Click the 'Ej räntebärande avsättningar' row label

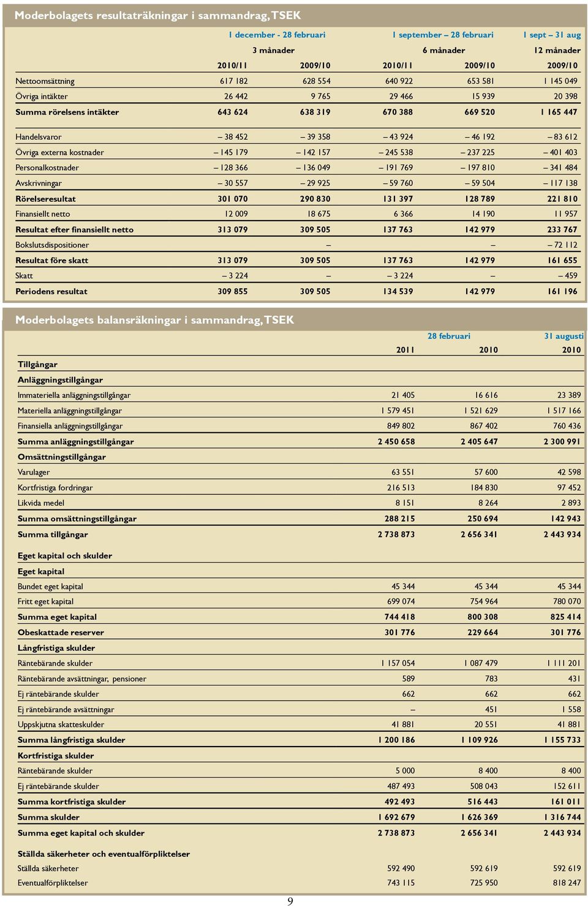coord(66,709)
